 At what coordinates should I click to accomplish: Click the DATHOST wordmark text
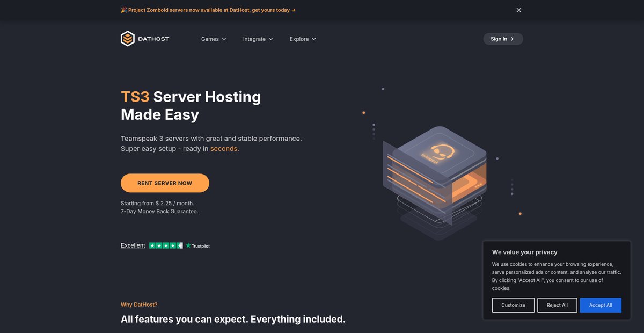[x=154, y=39]
